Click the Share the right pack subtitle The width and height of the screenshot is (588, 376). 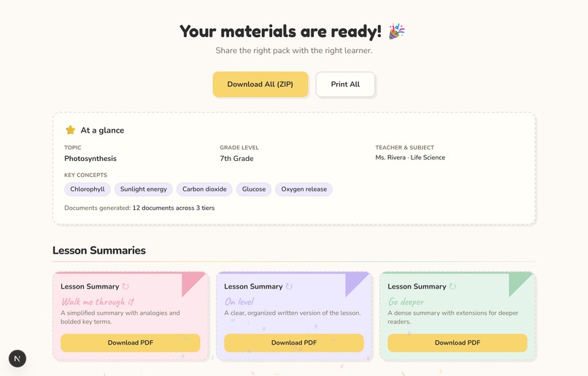[x=294, y=50]
